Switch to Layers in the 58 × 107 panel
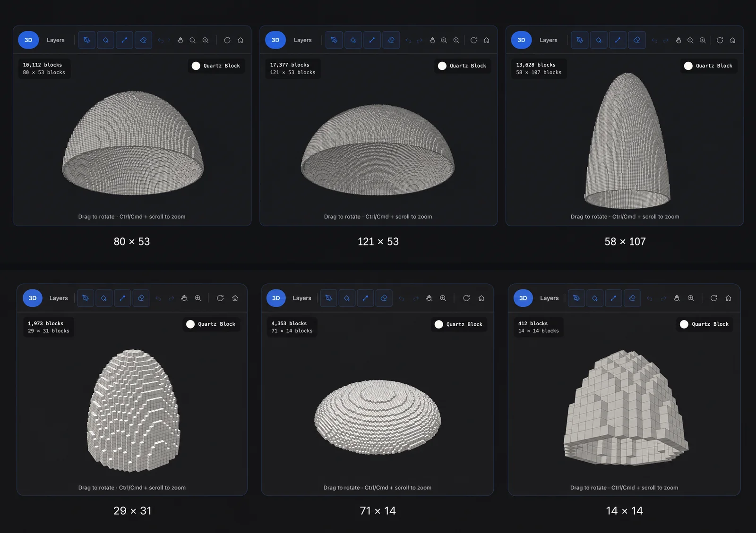 (549, 40)
